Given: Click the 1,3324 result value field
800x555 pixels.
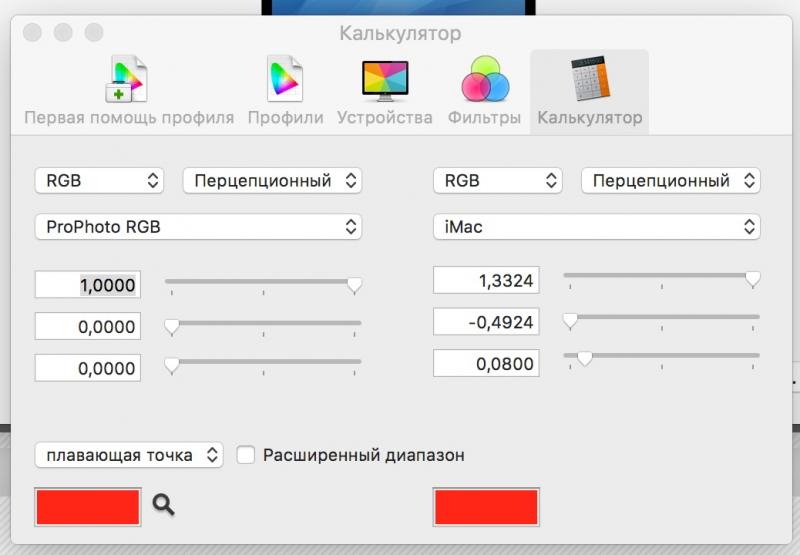Looking at the screenshot, I should tap(486, 280).
